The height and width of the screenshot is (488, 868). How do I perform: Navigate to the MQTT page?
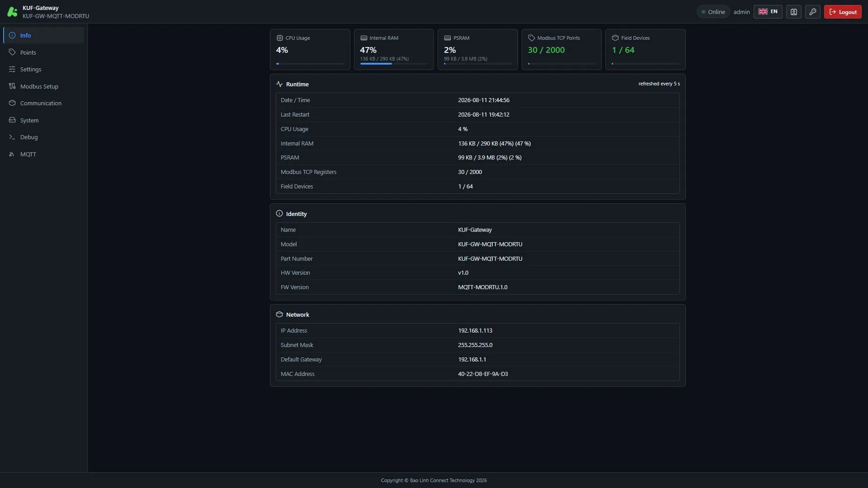point(43,154)
